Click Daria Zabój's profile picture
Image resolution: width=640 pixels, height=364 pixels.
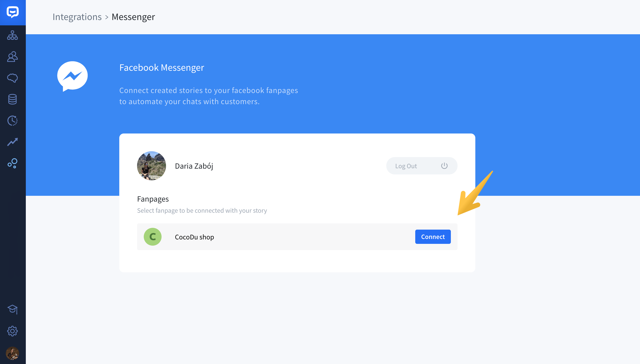tap(152, 166)
